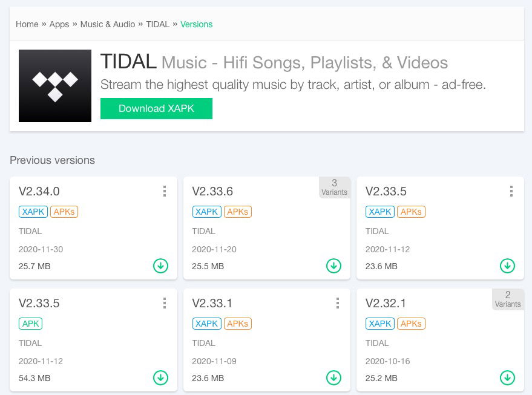Open Apps breadcrumb link

click(59, 24)
